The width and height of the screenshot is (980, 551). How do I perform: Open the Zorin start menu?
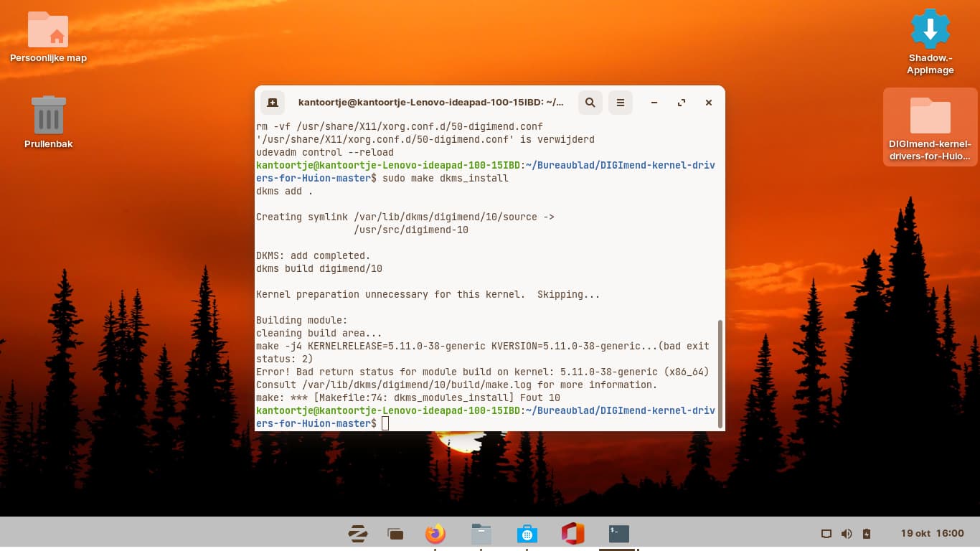[x=358, y=534]
